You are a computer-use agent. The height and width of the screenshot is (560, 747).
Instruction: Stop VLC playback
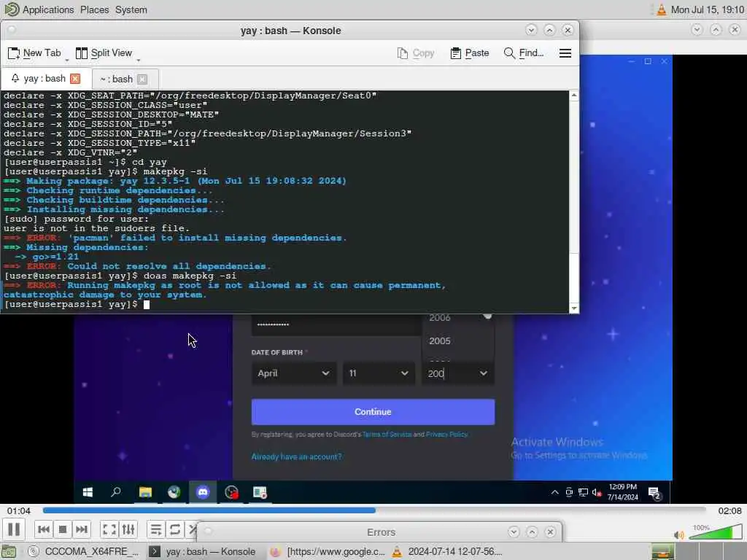pyautogui.click(x=63, y=529)
